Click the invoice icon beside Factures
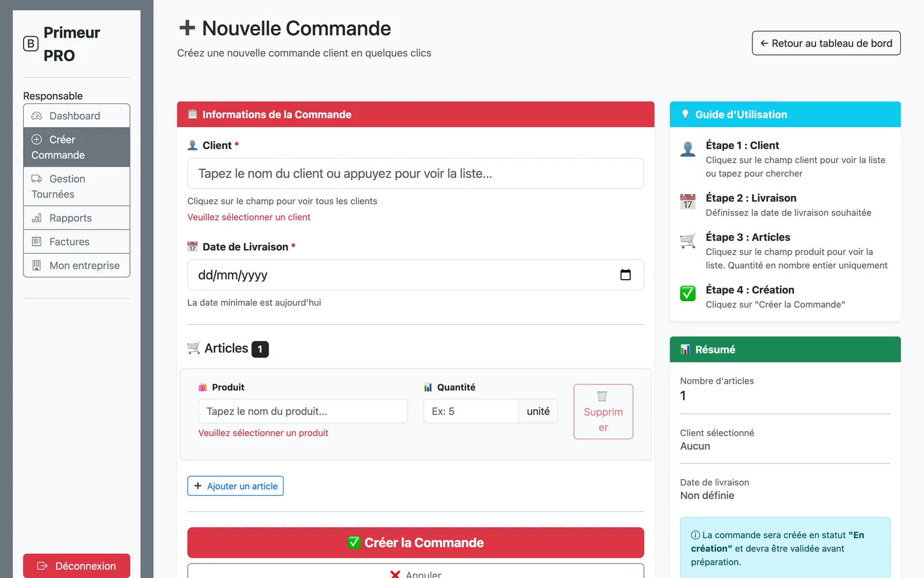Viewport: 924px width, 578px height. click(x=36, y=242)
